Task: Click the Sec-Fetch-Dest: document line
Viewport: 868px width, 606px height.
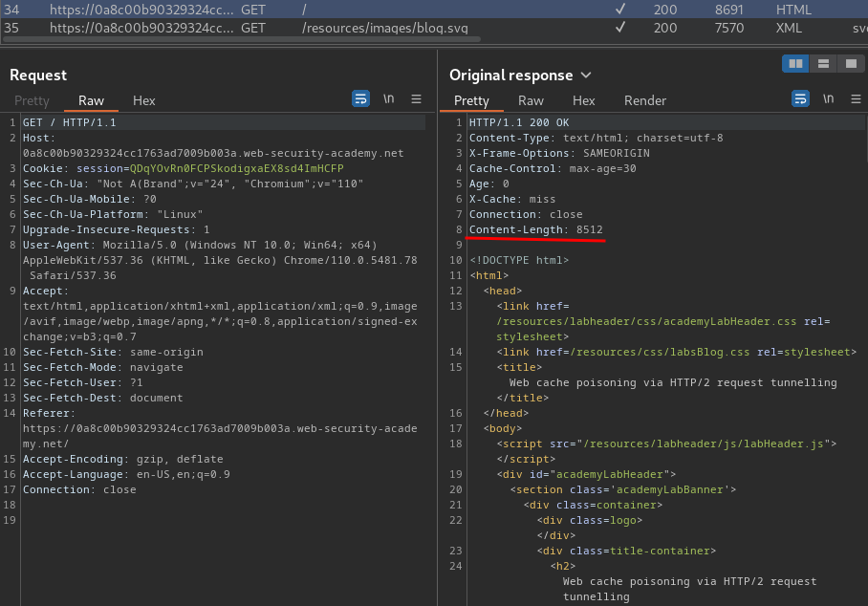Action: (103, 398)
